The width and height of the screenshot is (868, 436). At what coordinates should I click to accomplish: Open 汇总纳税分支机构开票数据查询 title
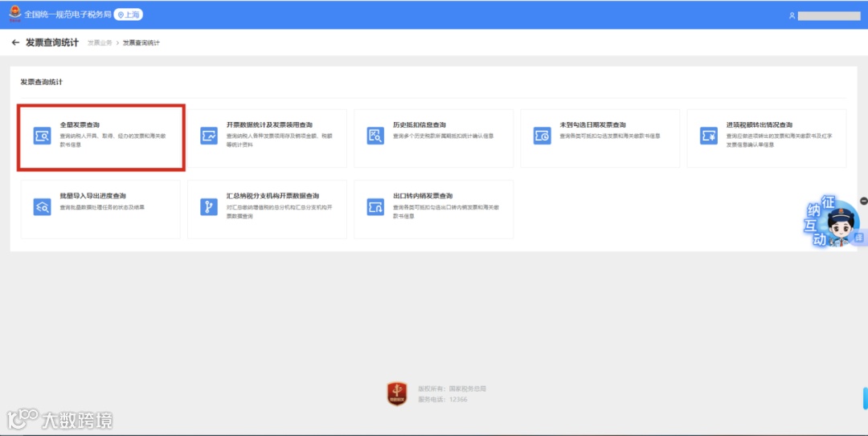pyautogui.click(x=273, y=196)
